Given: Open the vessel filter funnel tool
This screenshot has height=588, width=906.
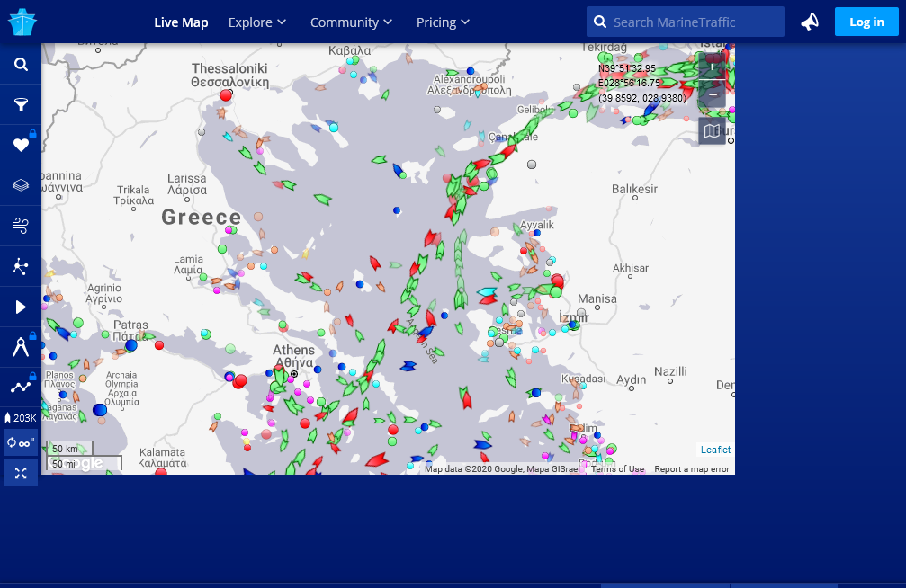Looking at the screenshot, I should (x=21, y=104).
